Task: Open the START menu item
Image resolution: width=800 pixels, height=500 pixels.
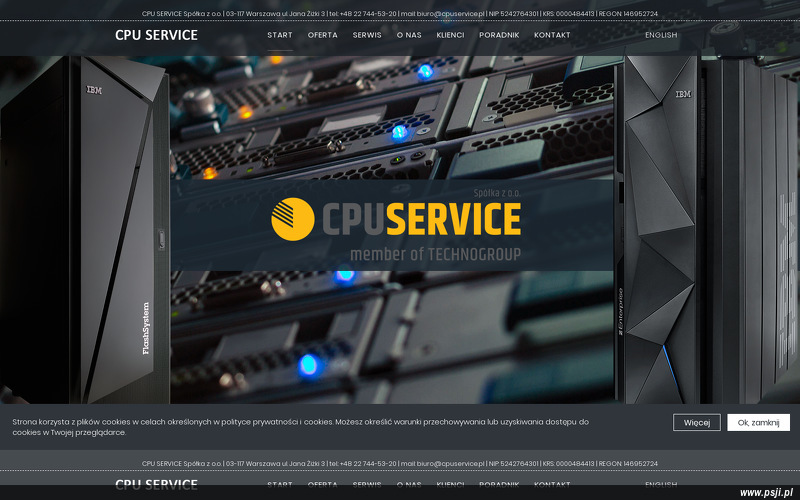Action: pos(280,35)
